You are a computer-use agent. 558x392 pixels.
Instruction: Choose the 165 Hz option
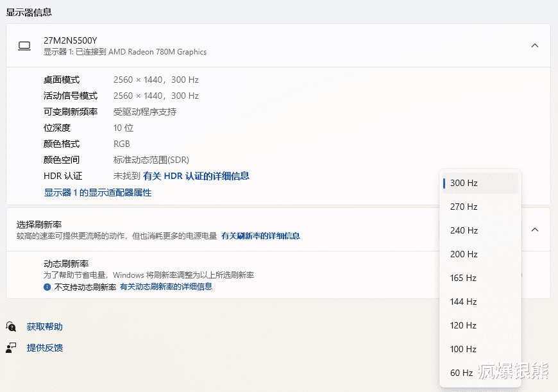pyautogui.click(x=480, y=278)
